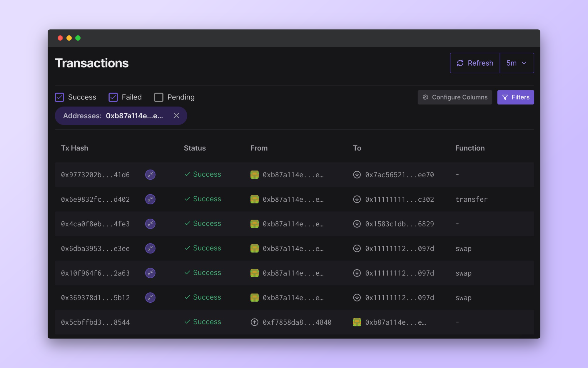Click the purple contract interaction icon beside 0x9773202b
This screenshot has height=368, width=588.
point(150,175)
